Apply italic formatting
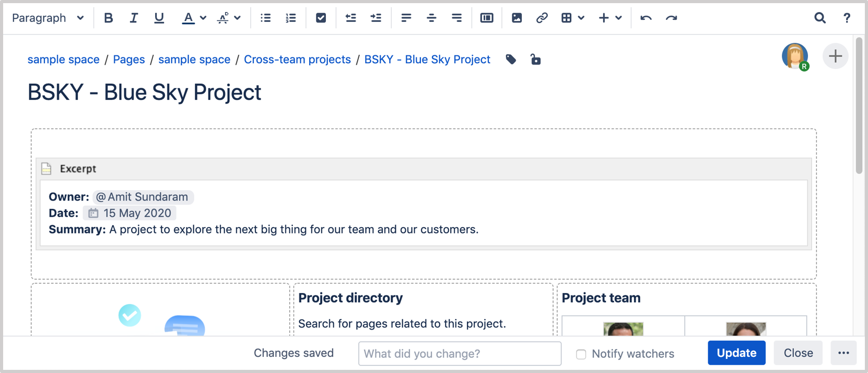868x373 pixels. point(134,18)
